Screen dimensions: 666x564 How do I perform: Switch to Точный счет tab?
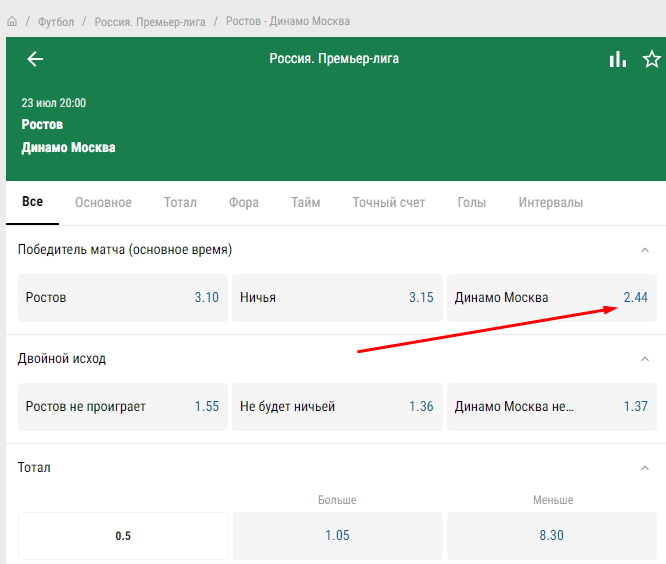(389, 203)
